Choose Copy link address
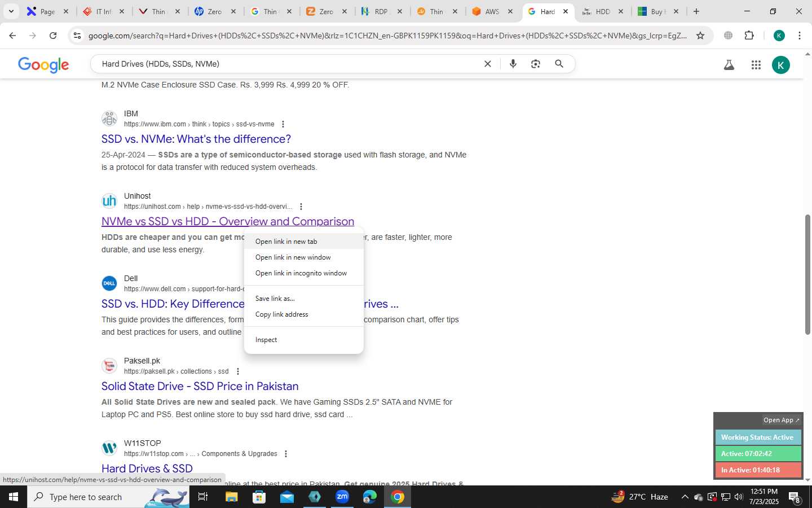 click(x=303, y=314)
